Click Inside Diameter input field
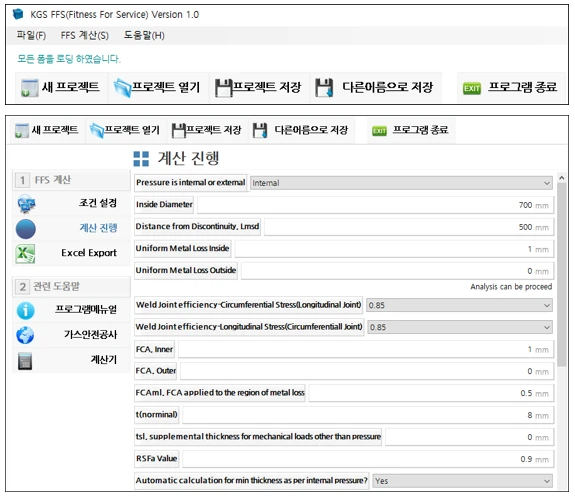Screen dimensions: 575x497 376,205
